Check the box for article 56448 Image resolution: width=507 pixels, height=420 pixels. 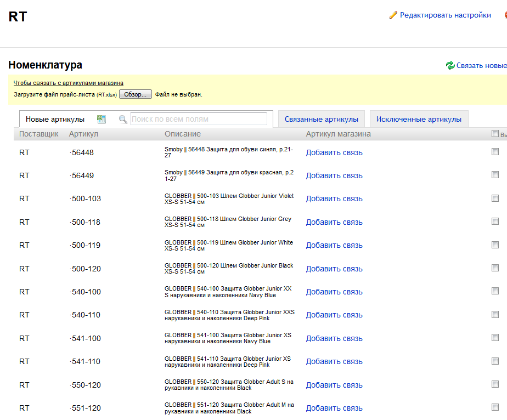coord(495,151)
